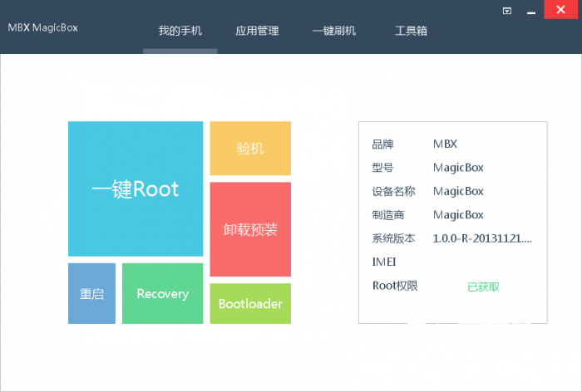This screenshot has height=392, width=582.
Task: Close the MBX MagicBox window
Action: (x=561, y=11)
